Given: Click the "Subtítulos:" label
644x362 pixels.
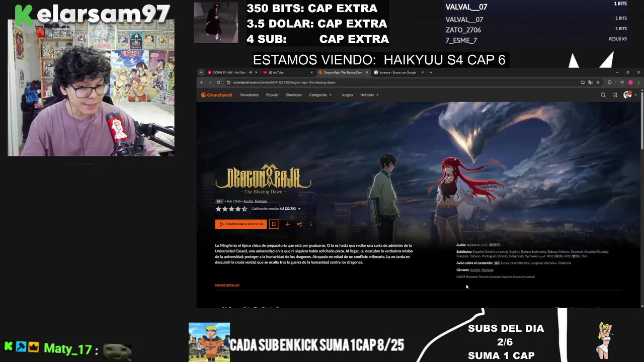Looking at the screenshot, I should point(464,252).
